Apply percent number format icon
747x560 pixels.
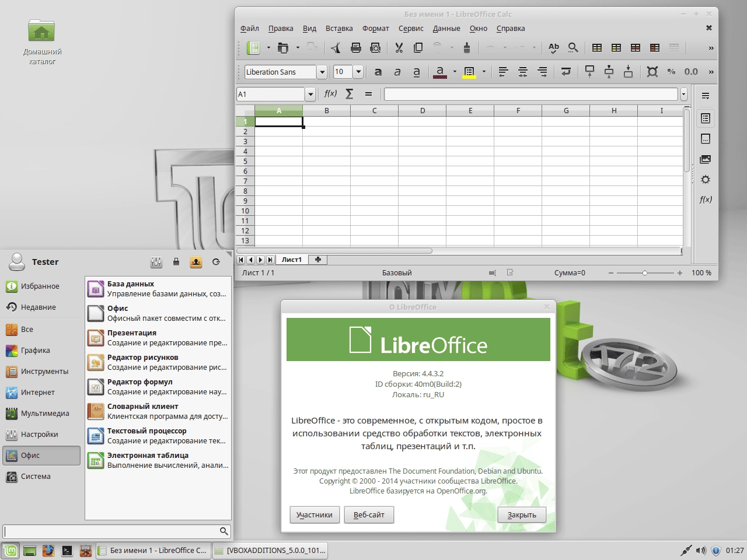pyautogui.click(x=672, y=72)
